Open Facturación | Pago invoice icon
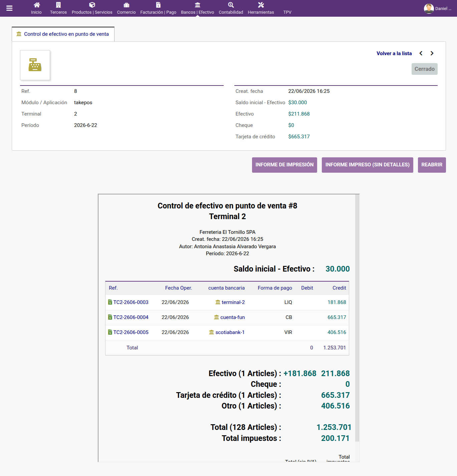The image size is (457, 476). (x=158, y=5)
